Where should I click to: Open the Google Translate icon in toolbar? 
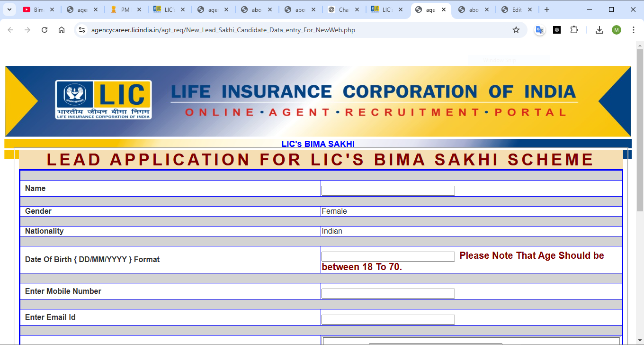[x=539, y=30]
